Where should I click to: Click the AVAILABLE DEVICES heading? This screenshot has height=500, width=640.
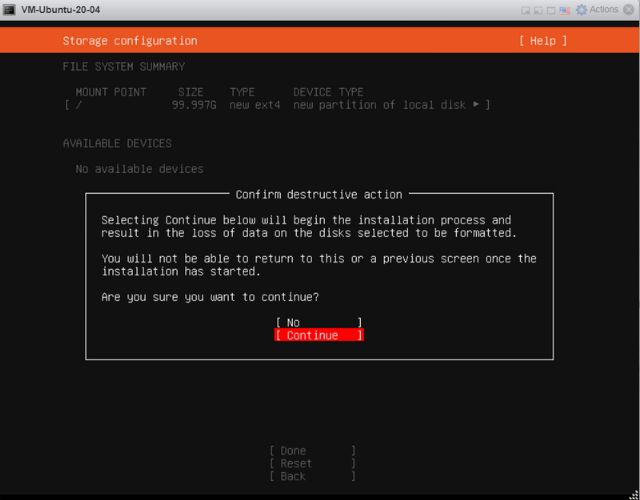117,143
